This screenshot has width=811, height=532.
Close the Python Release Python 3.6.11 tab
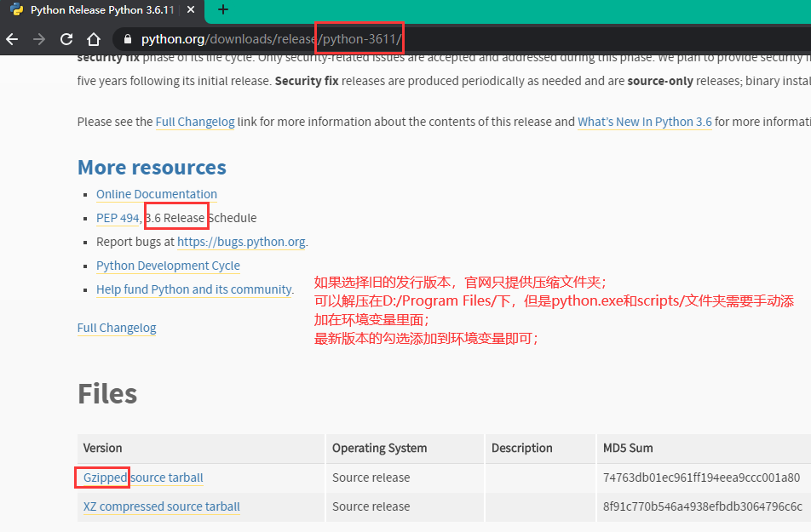pos(191,10)
